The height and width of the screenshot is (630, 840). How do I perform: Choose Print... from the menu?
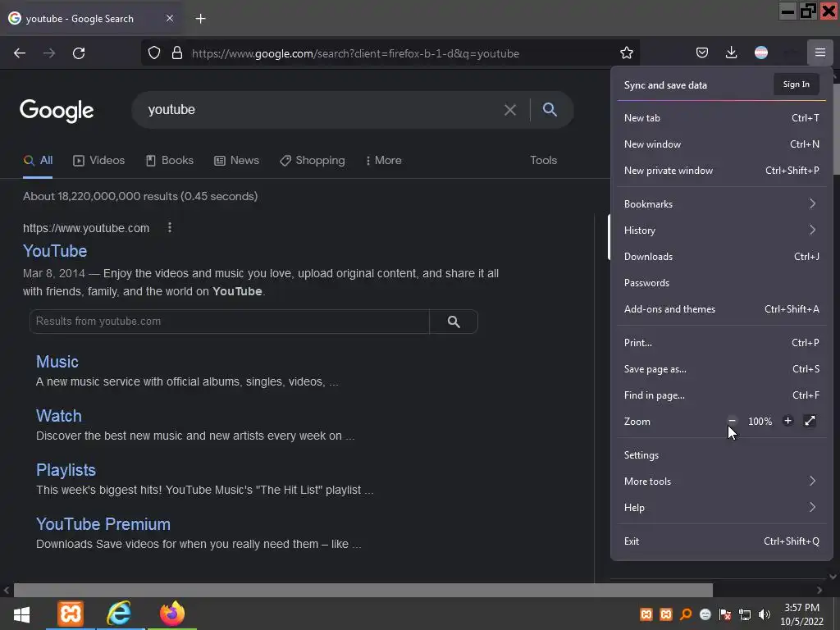tap(722, 343)
